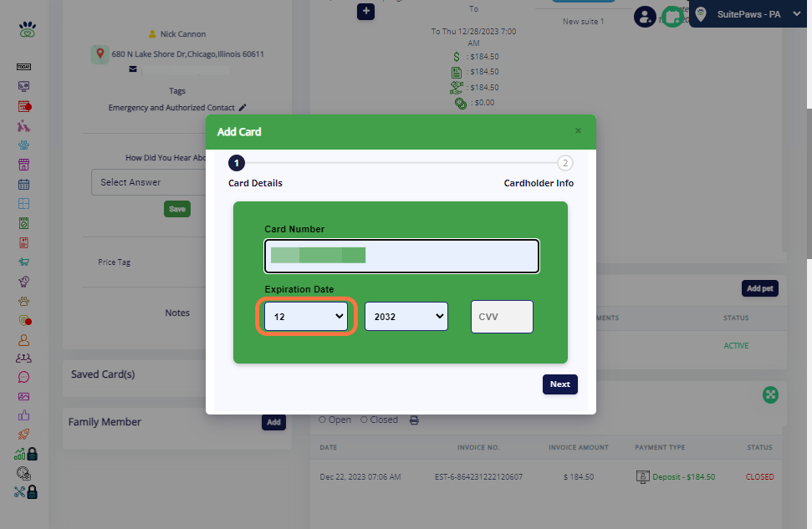Viewport: 812px width, 529px height.
Task: Click the ACTIVE status text
Action: [x=736, y=346]
